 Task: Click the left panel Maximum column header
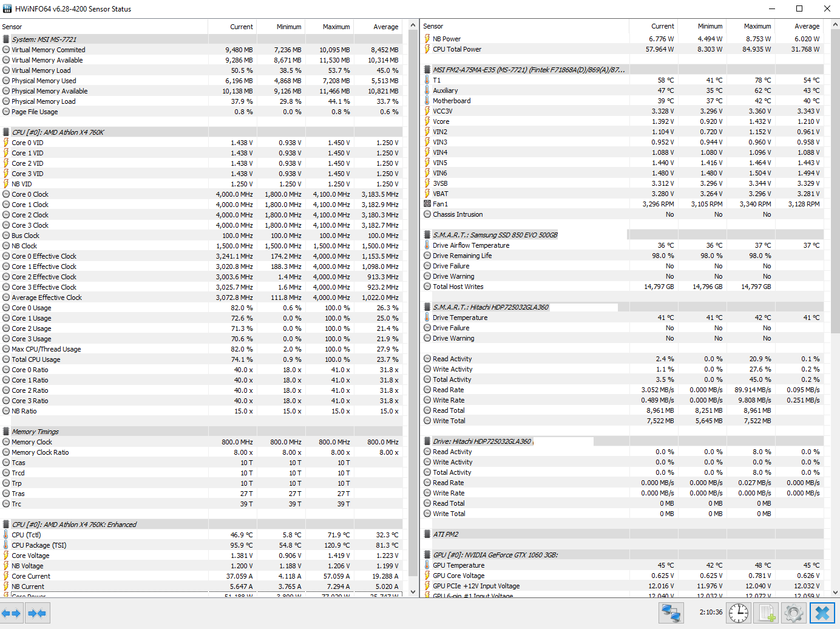point(329,27)
